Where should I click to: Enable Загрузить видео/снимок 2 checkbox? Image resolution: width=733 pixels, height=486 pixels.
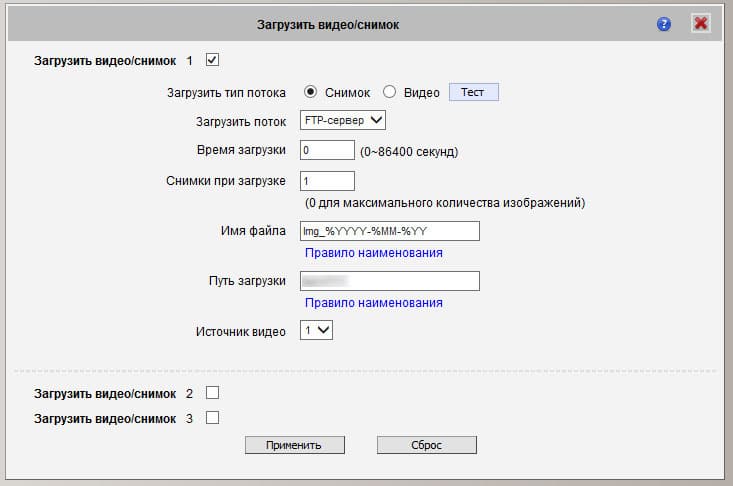point(212,394)
